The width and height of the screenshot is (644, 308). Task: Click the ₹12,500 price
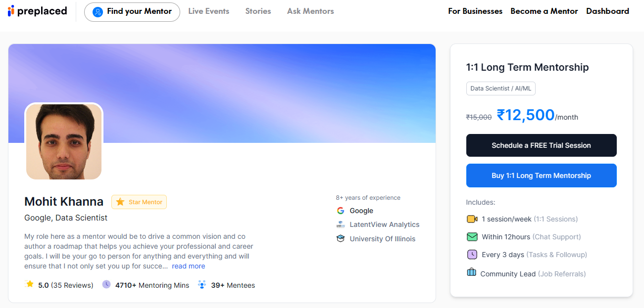pyautogui.click(x=526, y=115)
